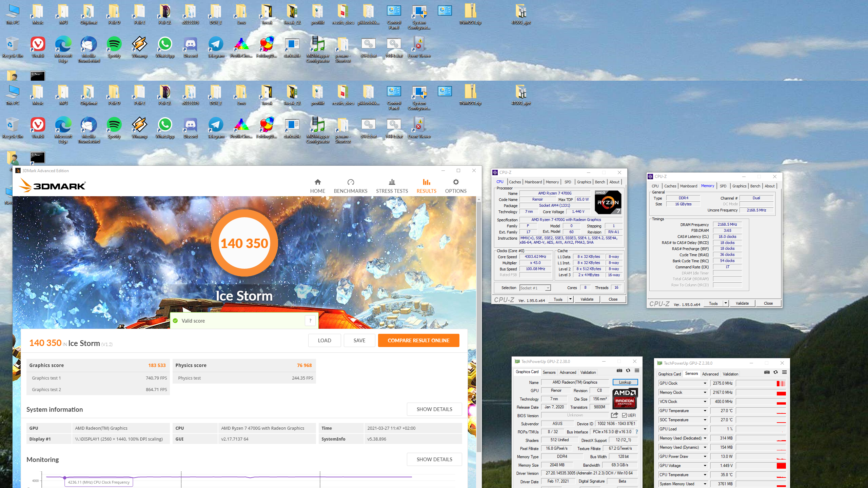The width and height of the screenshot is (868, 488).
Task: Click the 140 350 score circle
Action: tap(244, 243)
